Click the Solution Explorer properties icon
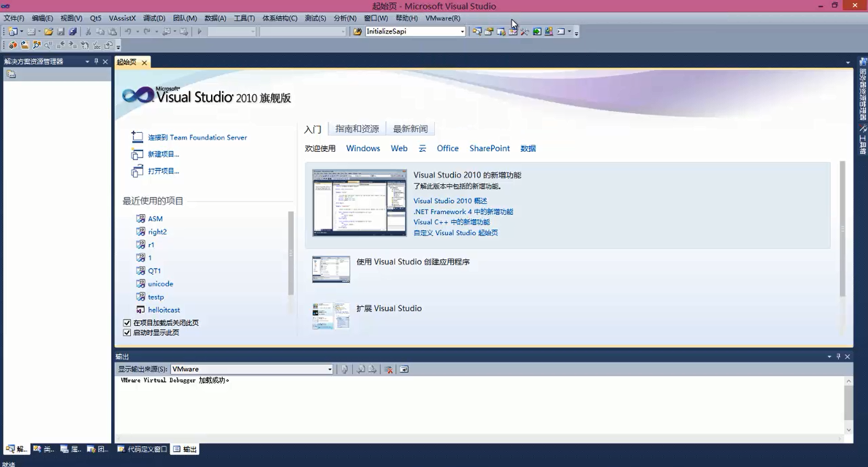This screenshot has width=868, height=467. point(11,74)
